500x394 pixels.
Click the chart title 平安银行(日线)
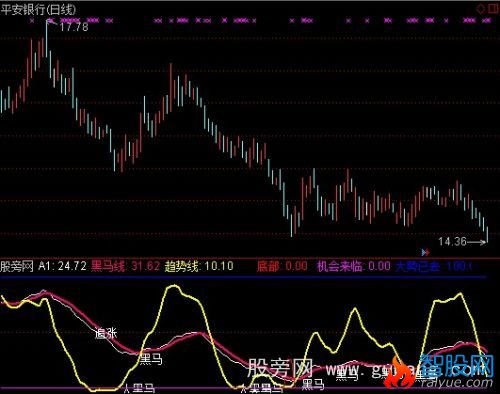(x=38, y=9)
